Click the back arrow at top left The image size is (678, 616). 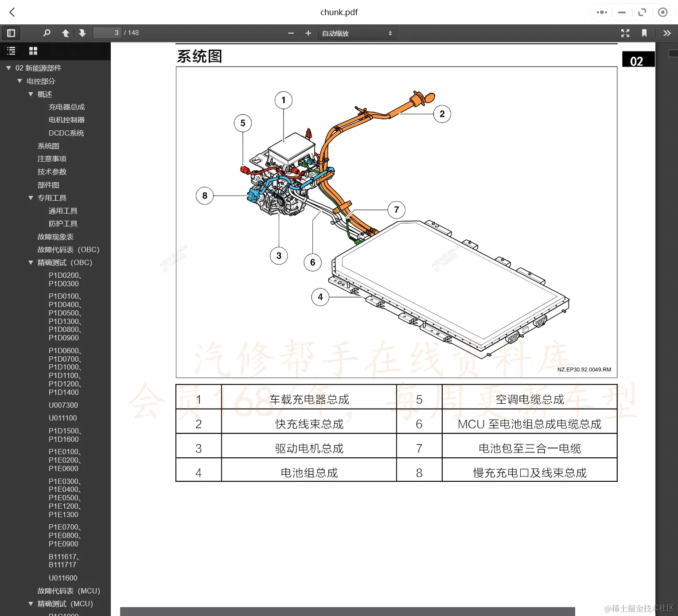[12, 12]
